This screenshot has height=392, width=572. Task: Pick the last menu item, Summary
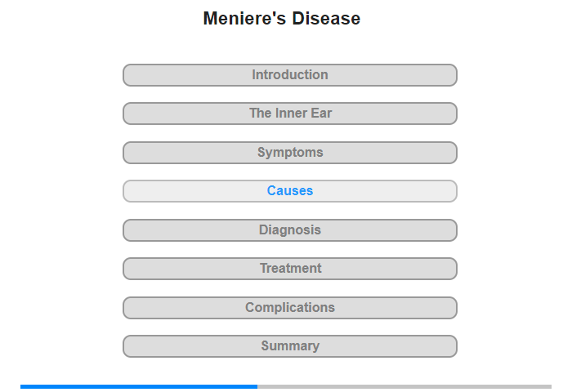[x=290, y=345]
